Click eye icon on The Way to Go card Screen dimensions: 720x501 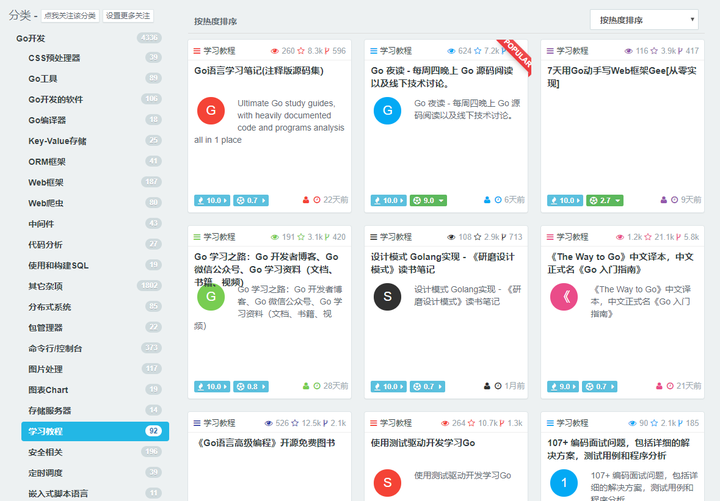[620, 237]
